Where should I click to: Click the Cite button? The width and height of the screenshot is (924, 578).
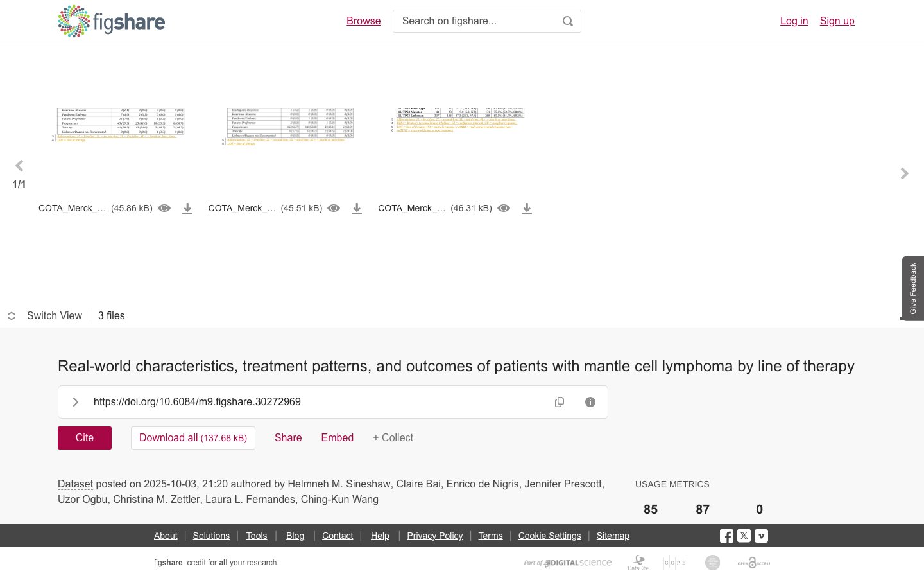(85, 438)
